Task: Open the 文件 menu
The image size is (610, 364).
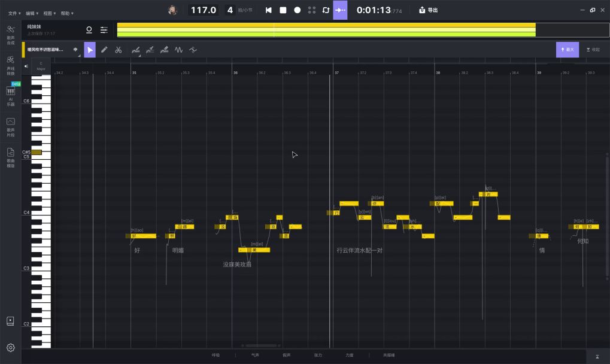Action: tap(14, 13)
